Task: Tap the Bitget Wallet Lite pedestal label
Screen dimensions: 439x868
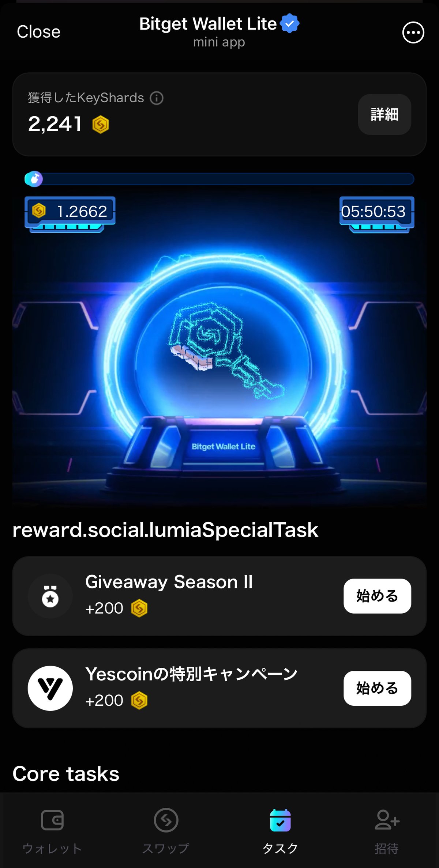Action: 224,447
